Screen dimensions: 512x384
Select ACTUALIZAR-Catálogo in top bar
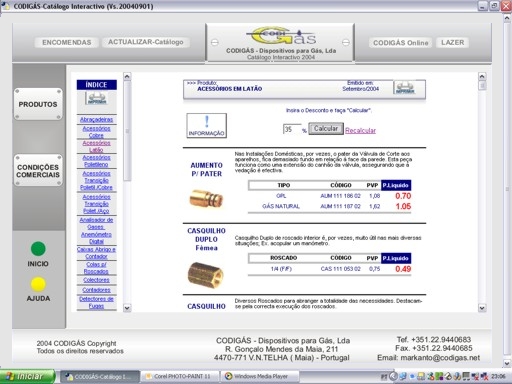point(146,42)
